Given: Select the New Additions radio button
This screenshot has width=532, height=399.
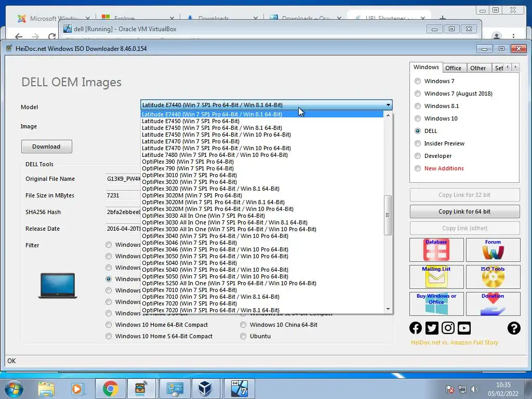Looking at the screenshot, I should point(418,168).
